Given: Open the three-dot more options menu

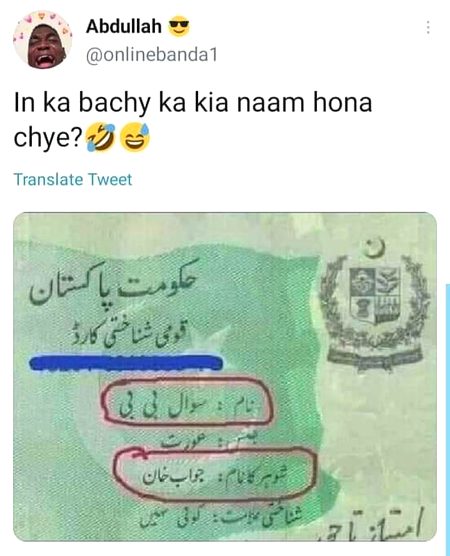Looking at the screenshot, I should (428, 27).
